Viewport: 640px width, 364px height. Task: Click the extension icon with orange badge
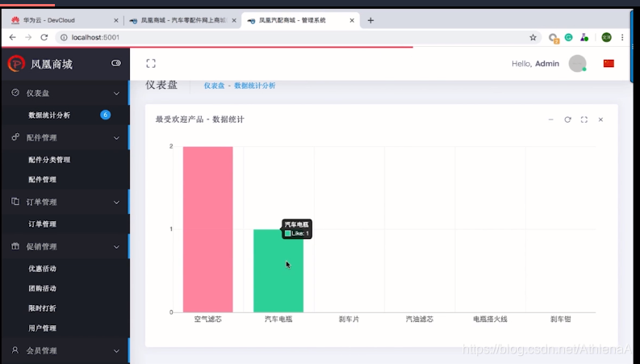click(x=554, y=38)
